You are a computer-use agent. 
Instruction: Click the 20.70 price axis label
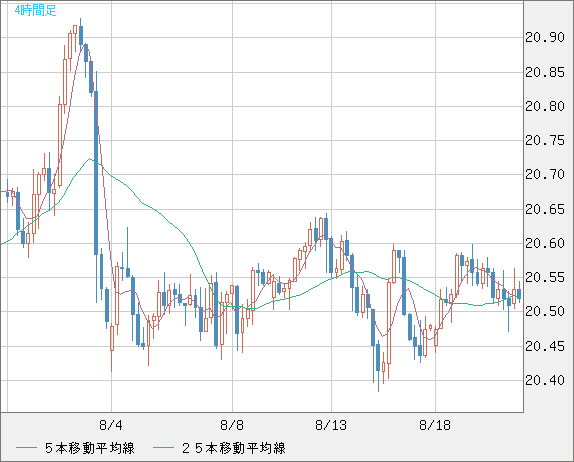(545, 174)
